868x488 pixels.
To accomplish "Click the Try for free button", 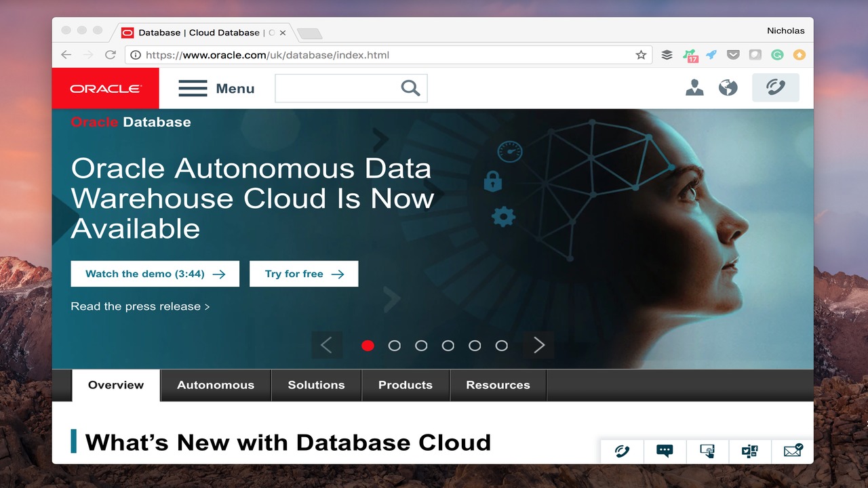I will 304,274.
